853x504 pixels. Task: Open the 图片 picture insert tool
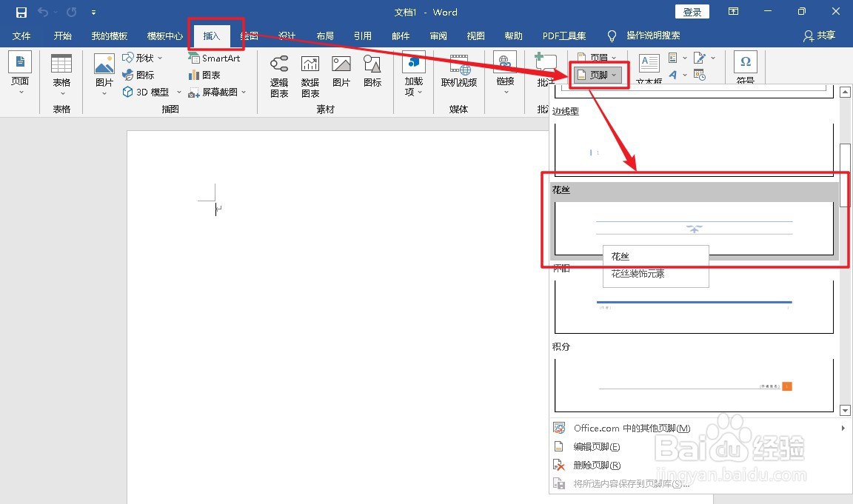[x=104, y=70]
